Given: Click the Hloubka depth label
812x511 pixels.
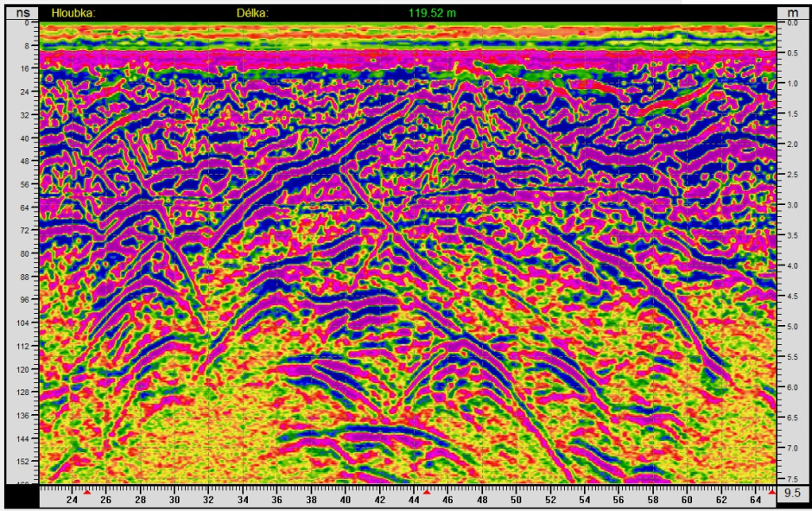Looking at the screenshot, I should [x=73, y=14].
